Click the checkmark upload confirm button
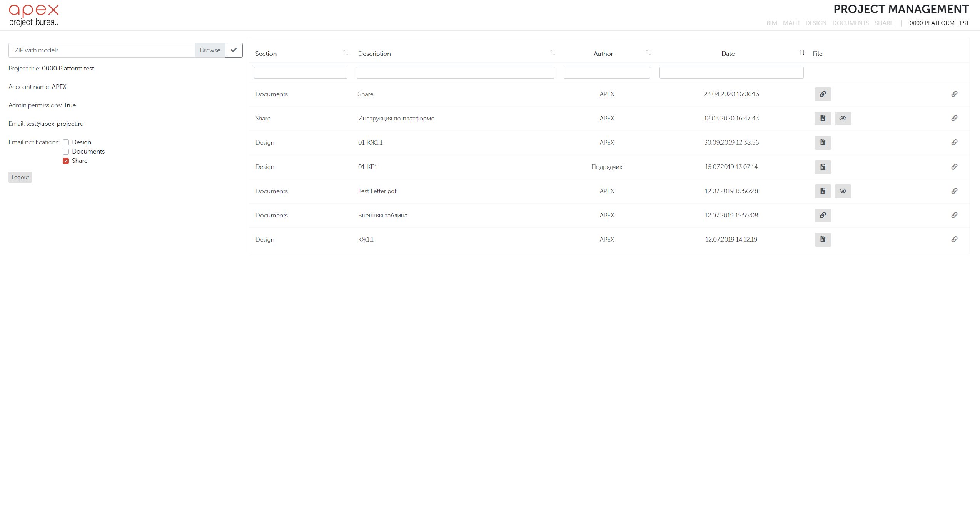Screen dimensions: 980x510 click(x=234, y=50)
